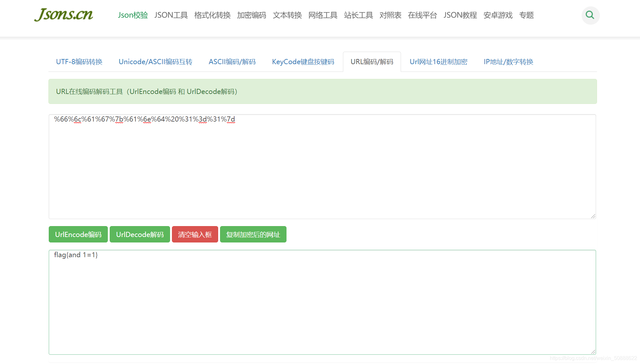Open the Json校验 menu item
Image resolution: width=640 pixels, height=364 pixels.
click(132, 15)
